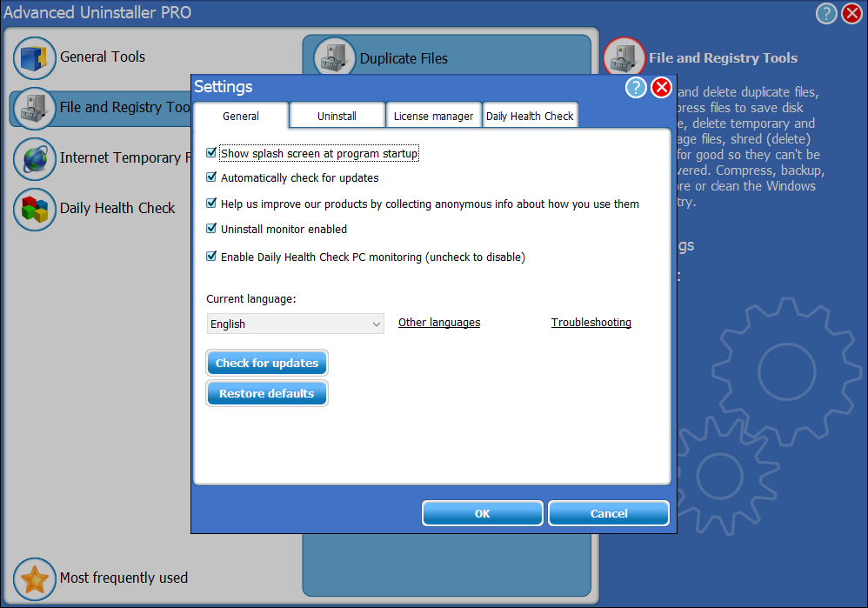Close the Advanced Uninstaller PRO window
Screen dimensions: 868x608
[851, 13]
